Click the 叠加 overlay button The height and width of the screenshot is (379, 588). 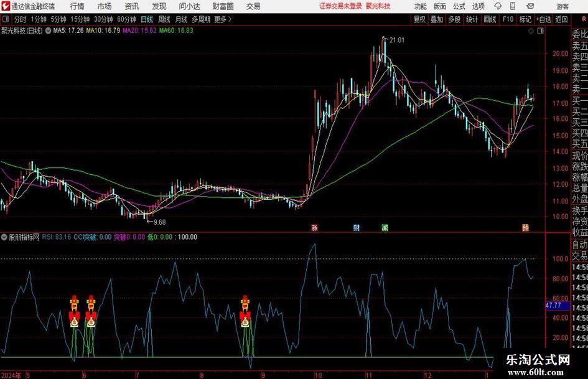437,19
